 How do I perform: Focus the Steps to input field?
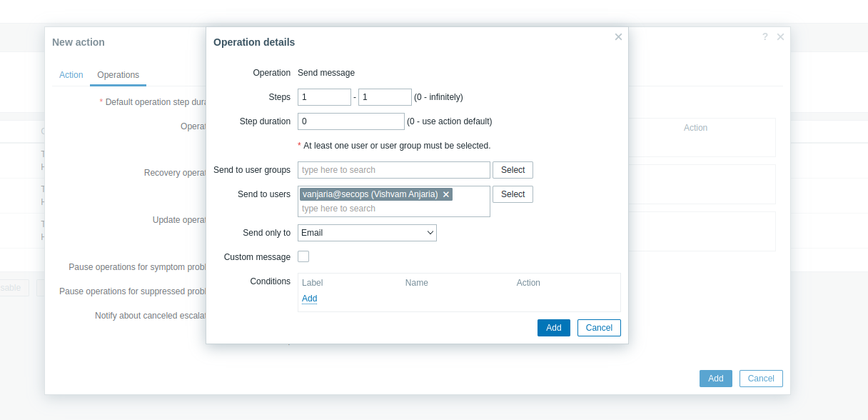[385, 97]
